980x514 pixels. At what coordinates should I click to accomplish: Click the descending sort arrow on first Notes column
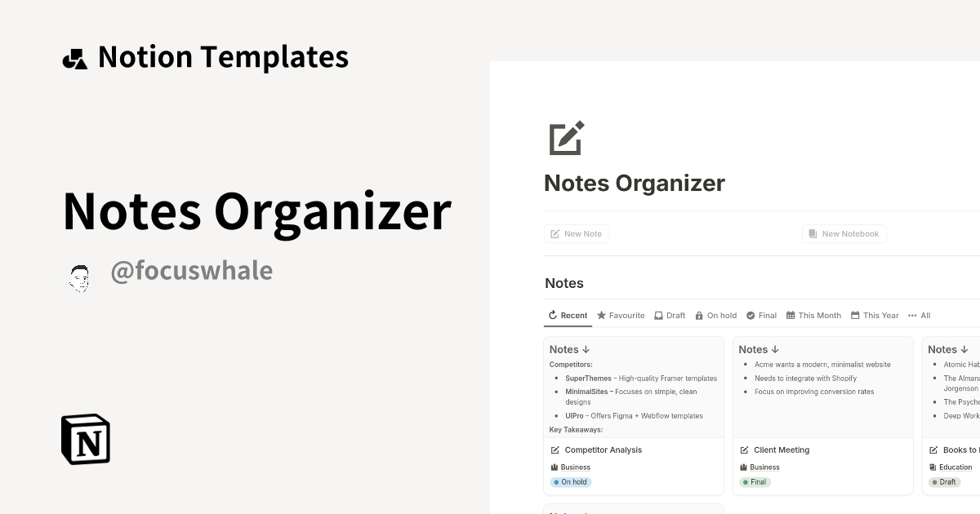[587, 349]
